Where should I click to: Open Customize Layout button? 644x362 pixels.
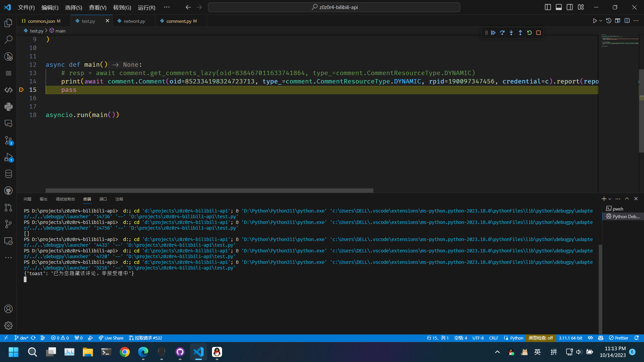click(581, 7)
